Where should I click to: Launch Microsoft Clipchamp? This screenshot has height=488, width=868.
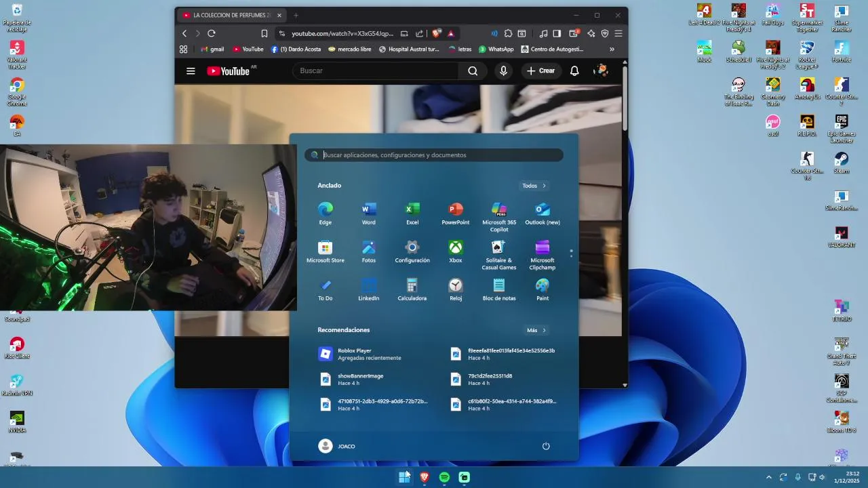tap(542, 255)
